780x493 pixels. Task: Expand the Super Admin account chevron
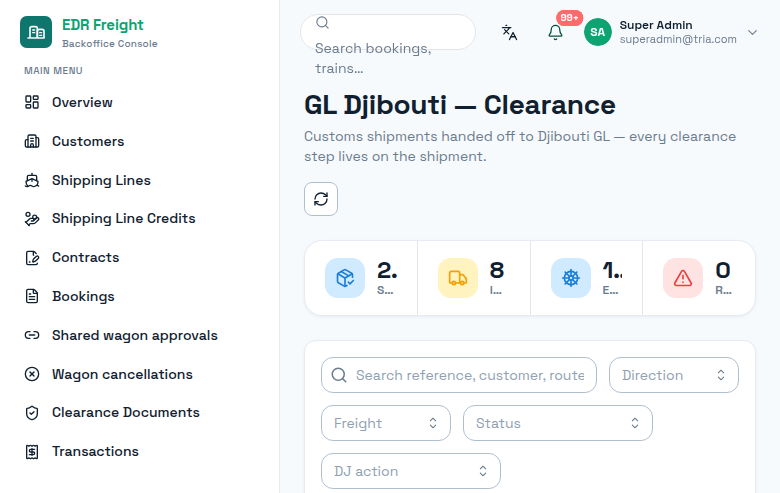pyautogui.click(x=752, y=32)
